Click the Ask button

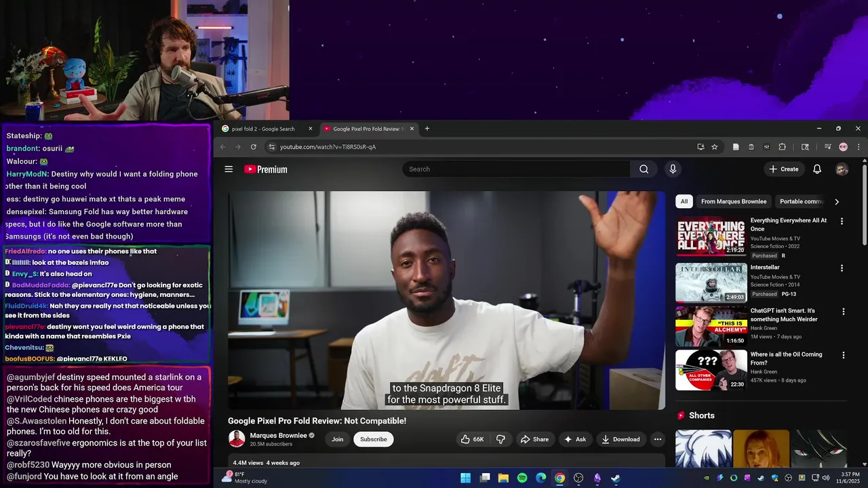pos(575,439)
